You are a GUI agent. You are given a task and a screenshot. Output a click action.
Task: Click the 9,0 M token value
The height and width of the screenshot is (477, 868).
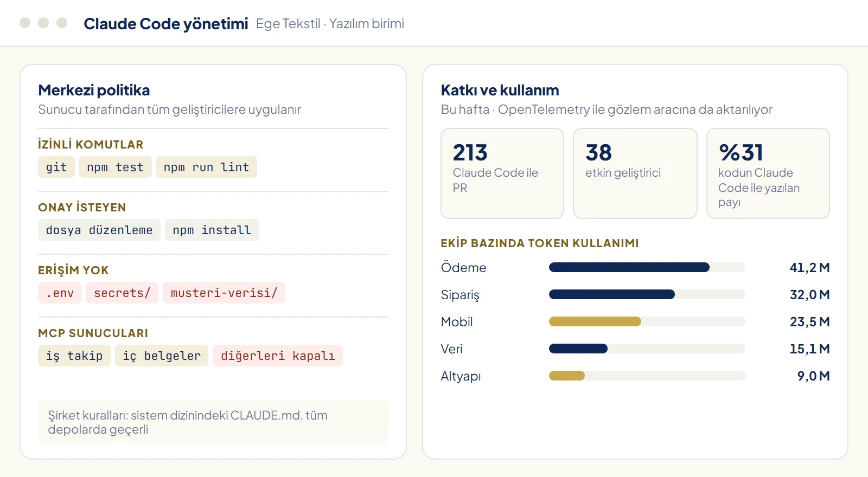point(813,376)
